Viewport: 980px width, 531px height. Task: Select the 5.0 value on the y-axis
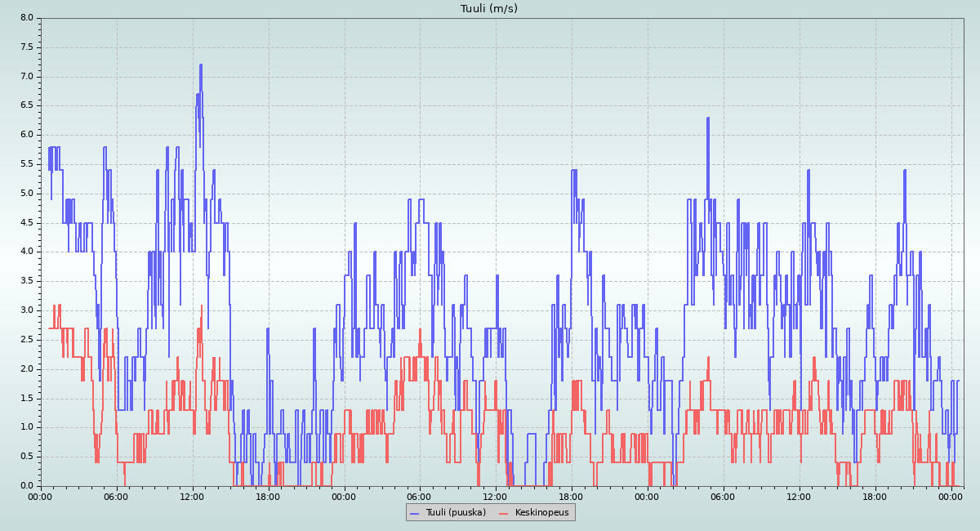[27, 194]
